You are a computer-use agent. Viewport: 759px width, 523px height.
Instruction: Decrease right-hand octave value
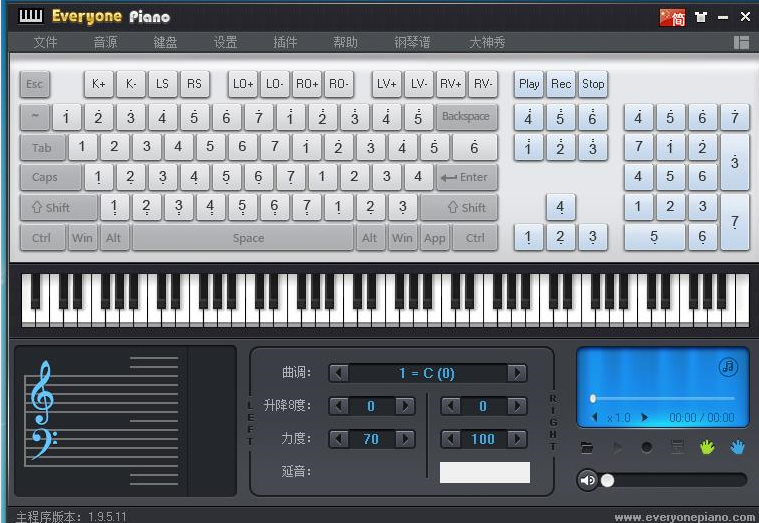(450, 406)
